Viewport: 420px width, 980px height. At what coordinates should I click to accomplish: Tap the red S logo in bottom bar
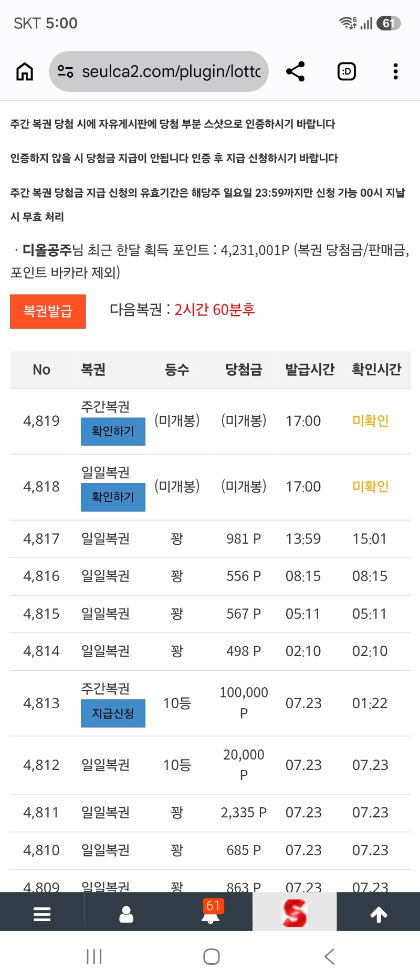pos(295,913)
